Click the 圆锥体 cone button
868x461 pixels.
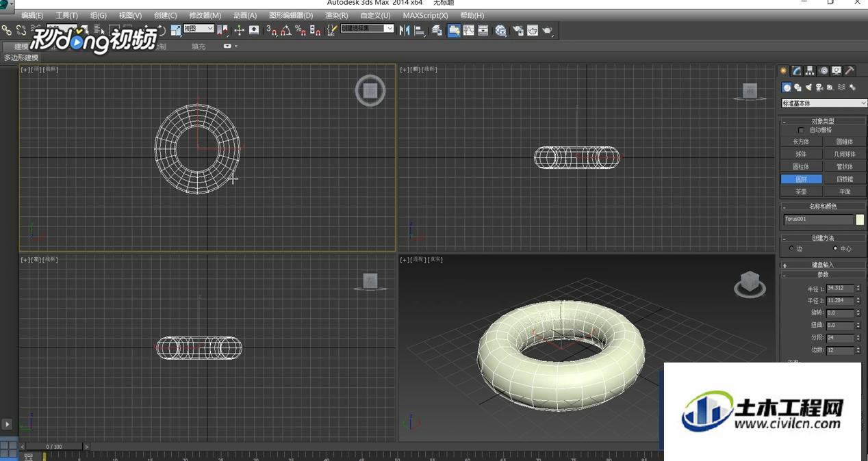pos(845,142)
